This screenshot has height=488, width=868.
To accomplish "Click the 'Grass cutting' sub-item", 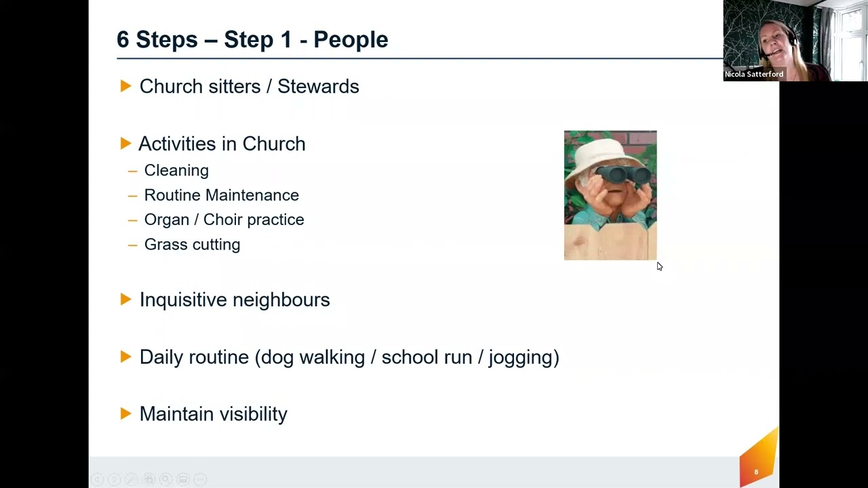I will tap(192, 244).
